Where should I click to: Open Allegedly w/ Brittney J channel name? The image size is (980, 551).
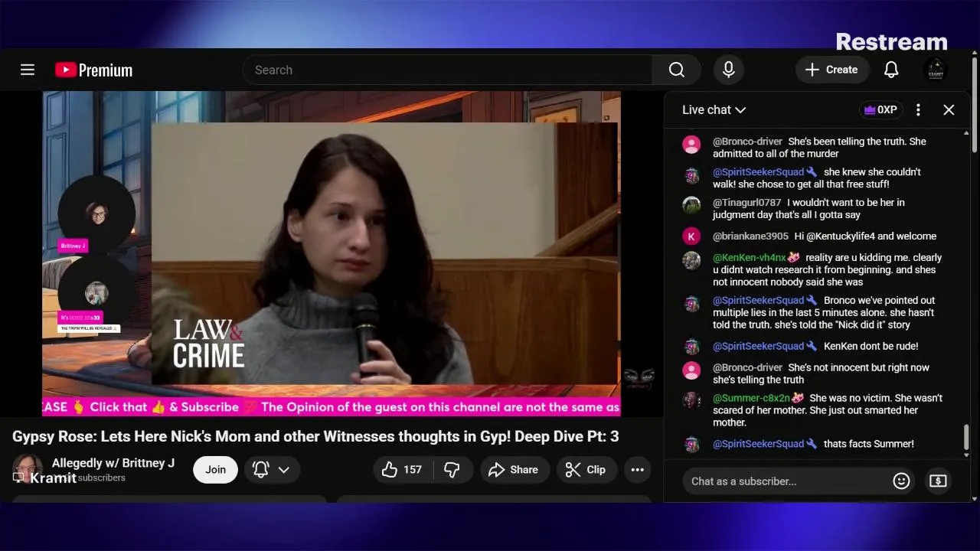point(113,463)
